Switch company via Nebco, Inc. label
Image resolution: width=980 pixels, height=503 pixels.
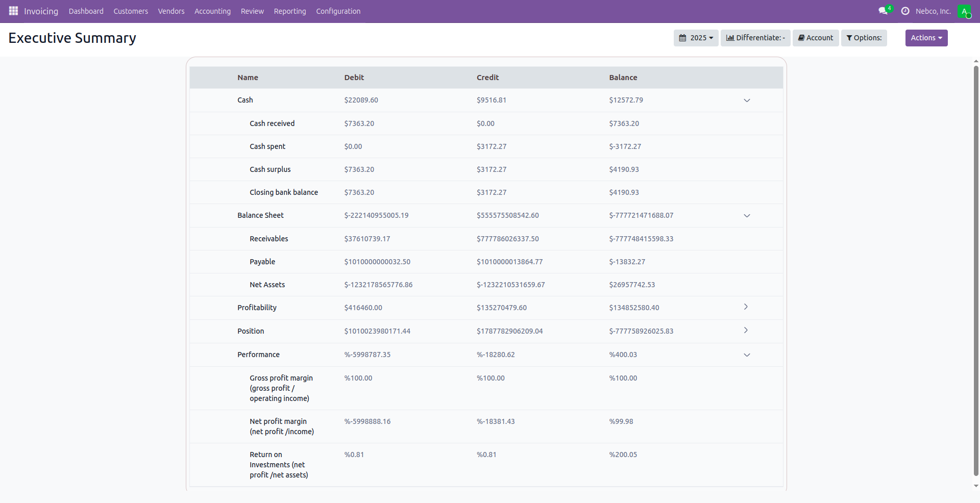click(x=933, y=11)
